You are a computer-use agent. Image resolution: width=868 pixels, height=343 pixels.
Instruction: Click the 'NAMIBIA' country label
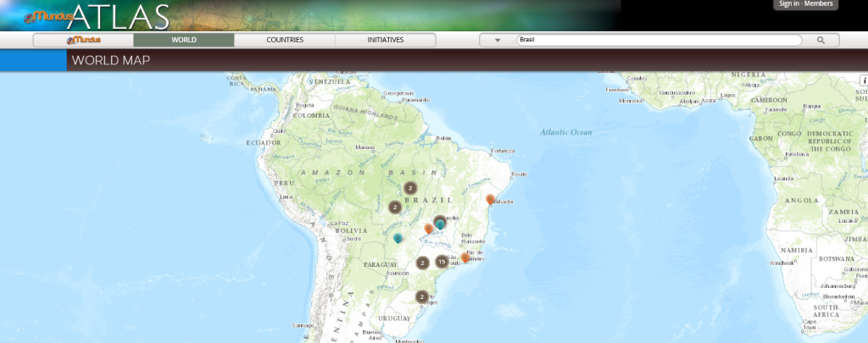(796, 251)
